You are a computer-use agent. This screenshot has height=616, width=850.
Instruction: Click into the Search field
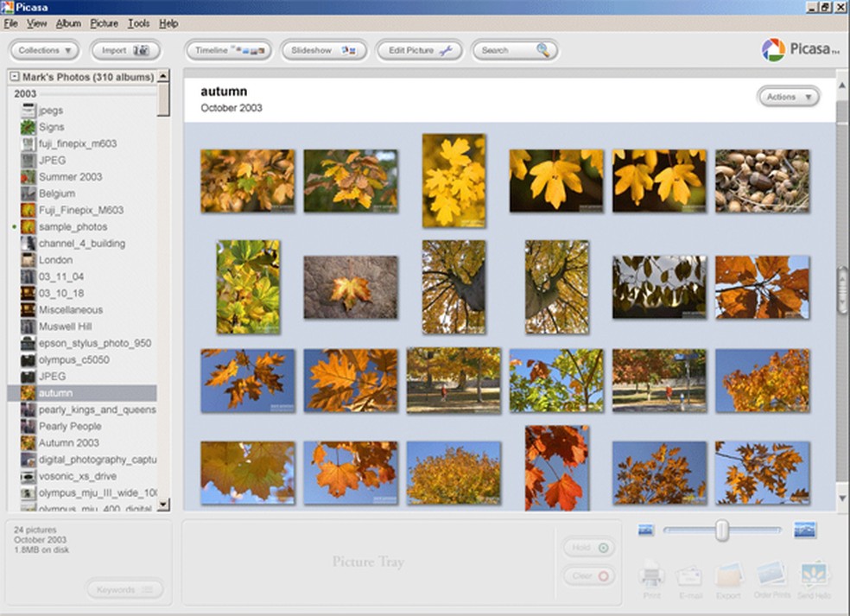click(505, 50)
